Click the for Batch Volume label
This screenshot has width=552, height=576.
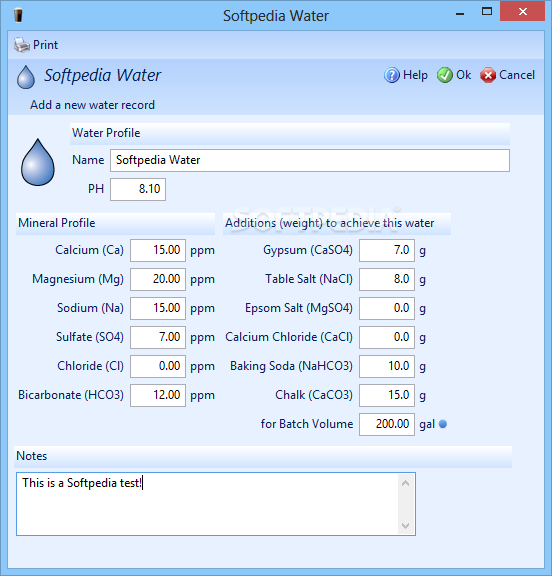pos(307,424)
